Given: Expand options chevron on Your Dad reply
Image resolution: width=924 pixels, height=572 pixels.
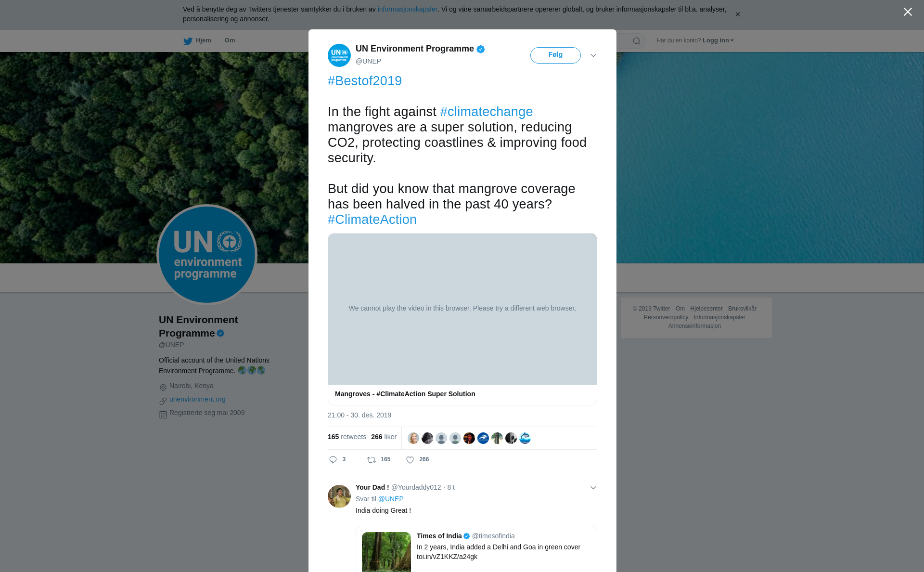Looking at the screenshot, I should 593,488.
